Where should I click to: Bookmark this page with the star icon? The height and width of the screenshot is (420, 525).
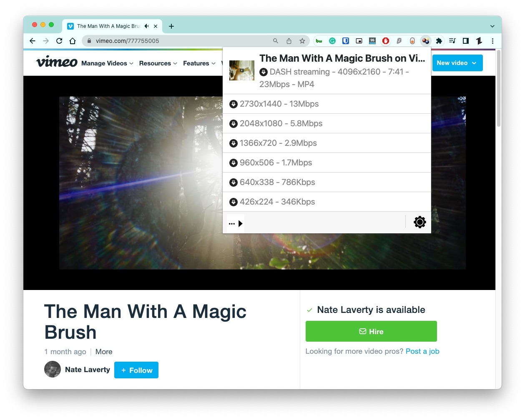302,41
